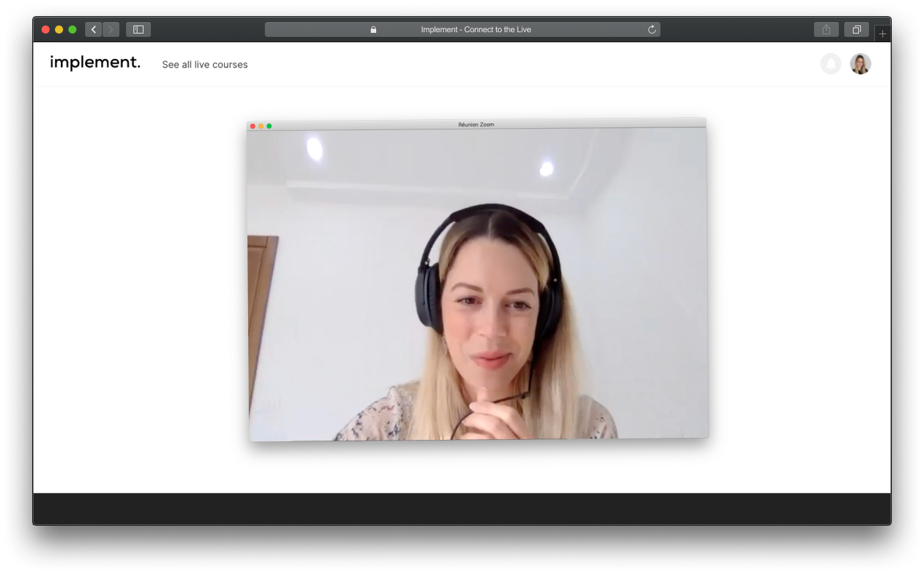Viewport: 924px width, 574px height.
Task: Close the Réunion Zoom window
Action: pos(253,126)
